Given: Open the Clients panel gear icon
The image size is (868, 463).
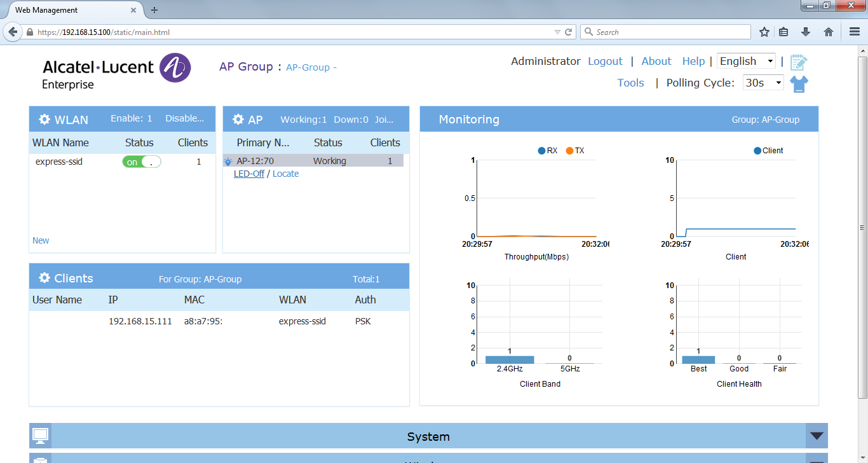Looking at the screenshot, I should [x=44, y=278].
